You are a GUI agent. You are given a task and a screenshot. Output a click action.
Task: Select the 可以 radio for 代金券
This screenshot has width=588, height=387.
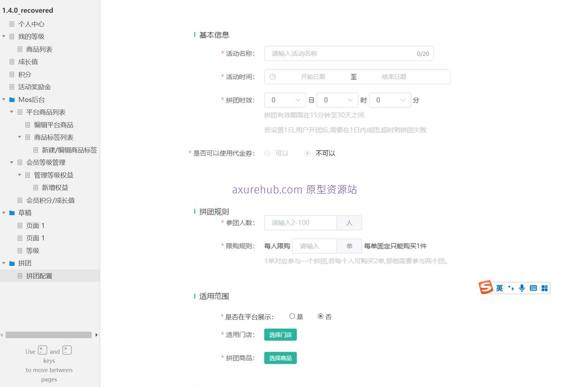(267, 153)
